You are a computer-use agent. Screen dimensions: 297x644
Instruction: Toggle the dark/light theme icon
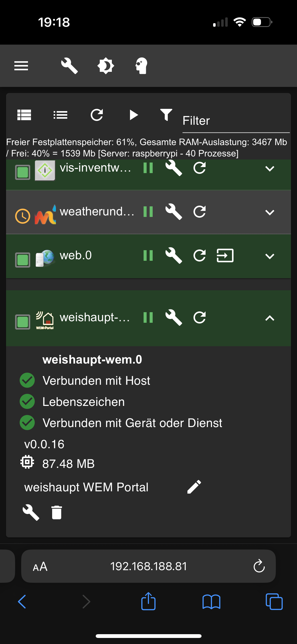pyautogui.click(x=106, y=66)
